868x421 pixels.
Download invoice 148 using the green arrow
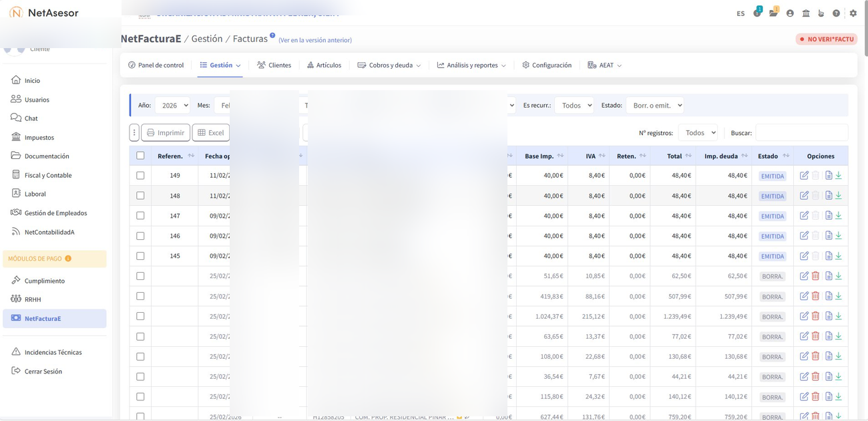pyautogui.click(x=839, y=195)
